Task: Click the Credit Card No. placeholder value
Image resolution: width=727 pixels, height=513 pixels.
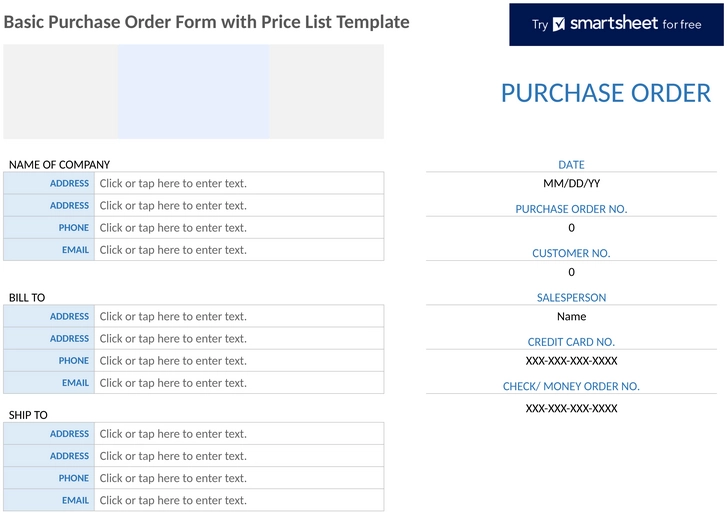Action: click(571, 361)
